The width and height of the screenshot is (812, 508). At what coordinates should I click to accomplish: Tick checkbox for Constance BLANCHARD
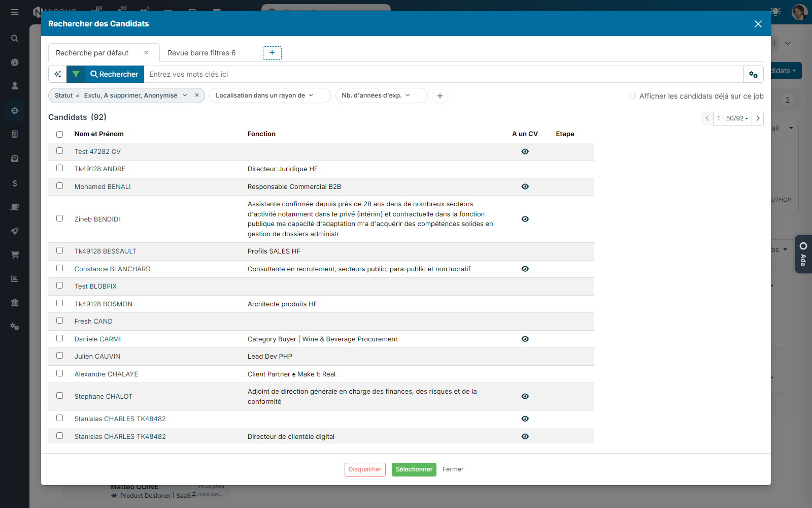[x=59, y=268]
